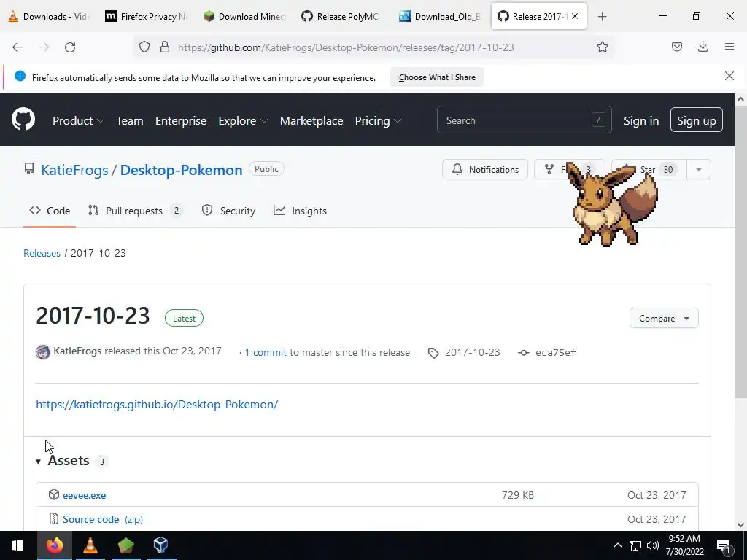
Task: Open the Compare dropdown
Action: coord(664,318)
